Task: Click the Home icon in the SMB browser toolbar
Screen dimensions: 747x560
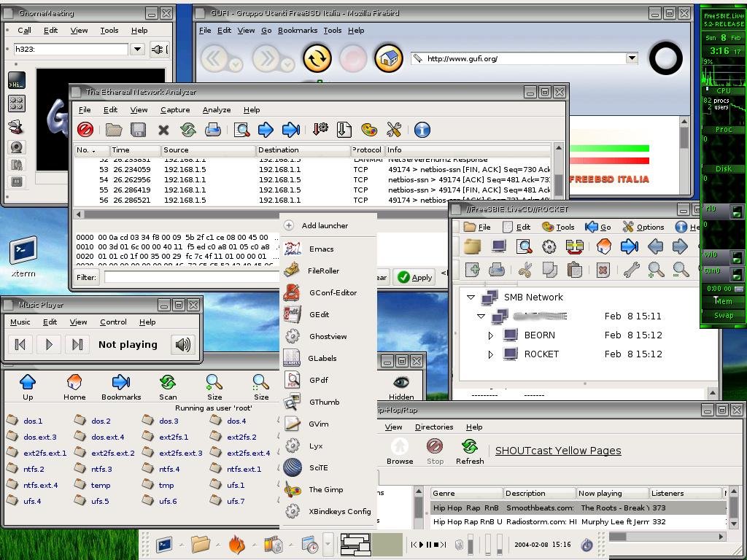Action: (x=603, y=246)
